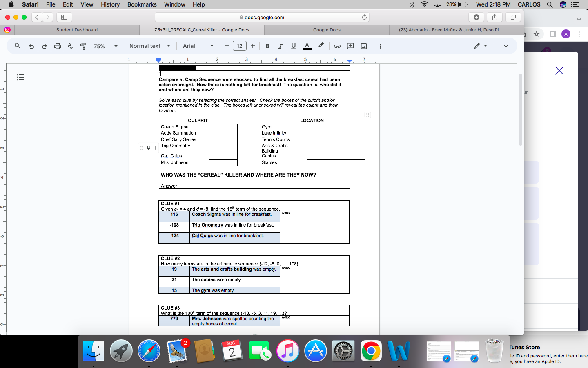Open System Preferences from the Dock
The image size is (588, 368).
tap(343, 351)
